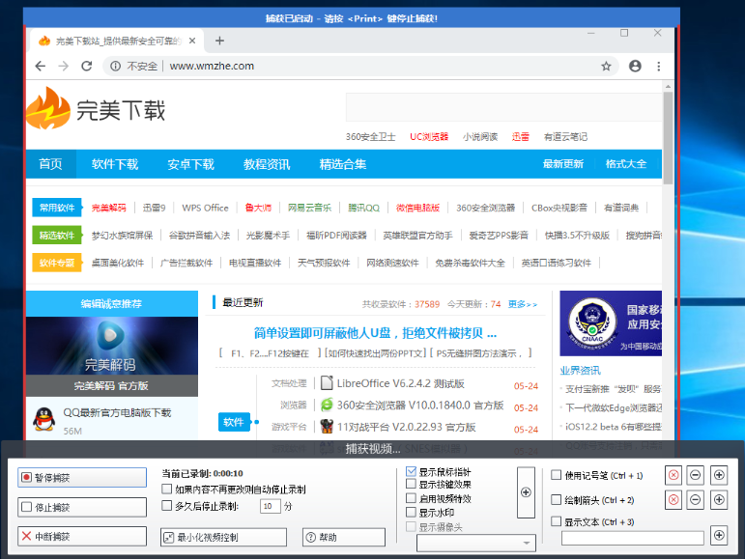Click plus icon right of 显示鼠标指针 options
745x560 pixels.
(525, 491)
